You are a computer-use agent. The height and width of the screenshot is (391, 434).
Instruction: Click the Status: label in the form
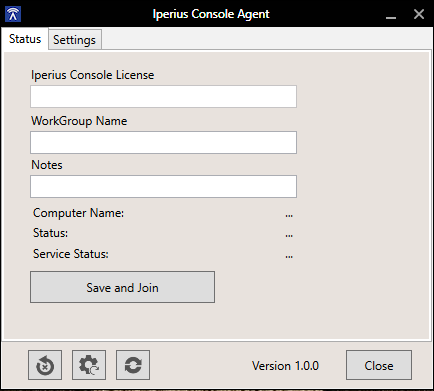(50, 233)
